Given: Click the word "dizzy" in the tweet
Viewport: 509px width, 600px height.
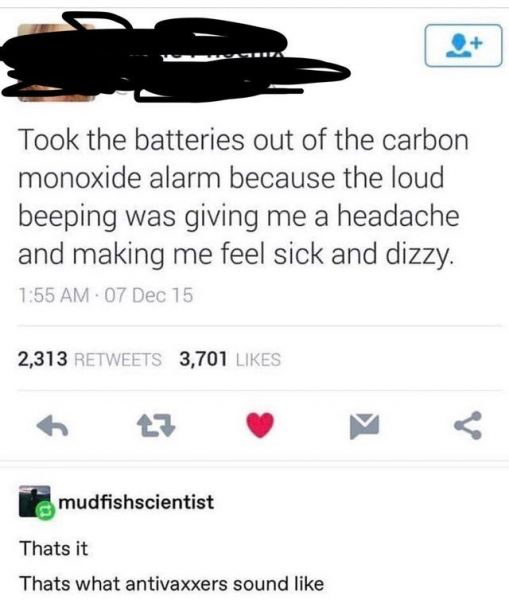Looking at the screenshot, I should click(x=419, y=254).
